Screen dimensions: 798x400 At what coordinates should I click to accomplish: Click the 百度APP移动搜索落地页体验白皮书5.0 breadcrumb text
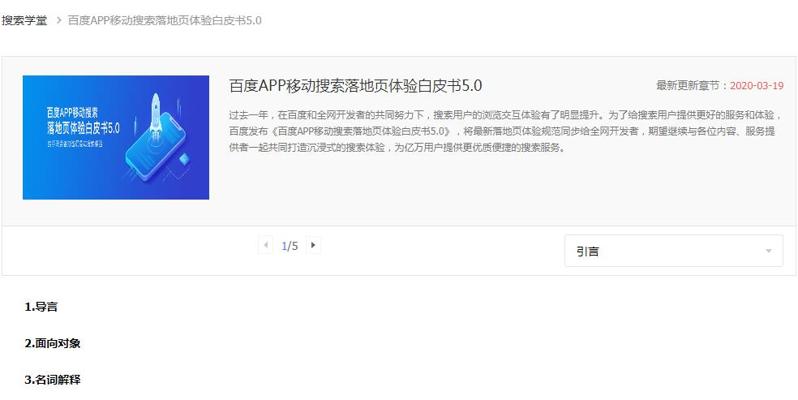[x=165, y=21]
